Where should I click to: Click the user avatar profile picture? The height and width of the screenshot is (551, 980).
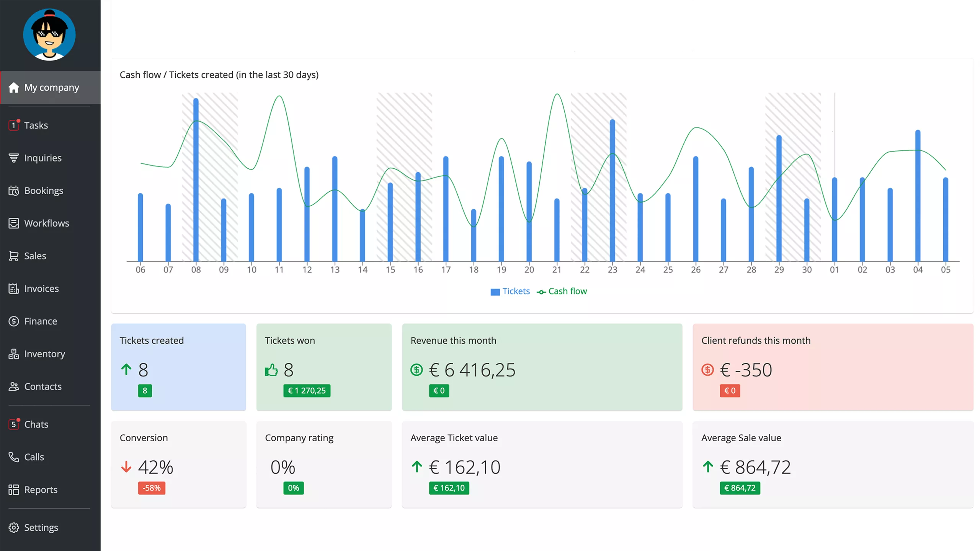[x=49, y=35]
